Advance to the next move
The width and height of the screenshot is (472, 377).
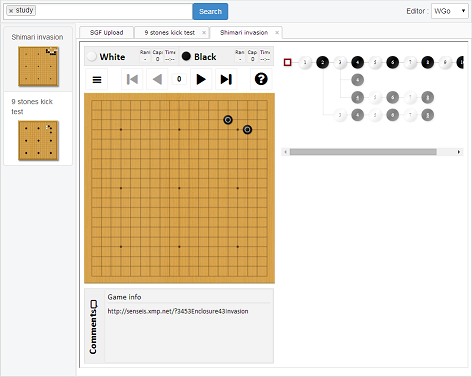[201, 79]
